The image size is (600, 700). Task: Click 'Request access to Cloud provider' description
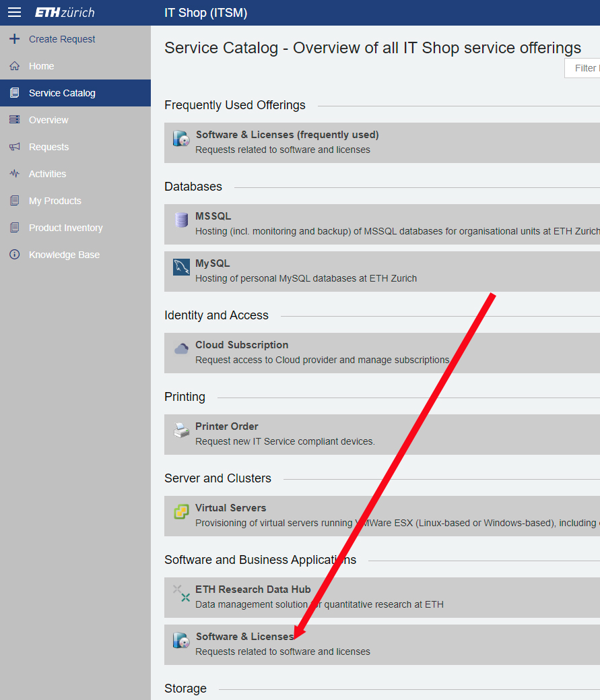pyautogui.click(x=322, y=360)
